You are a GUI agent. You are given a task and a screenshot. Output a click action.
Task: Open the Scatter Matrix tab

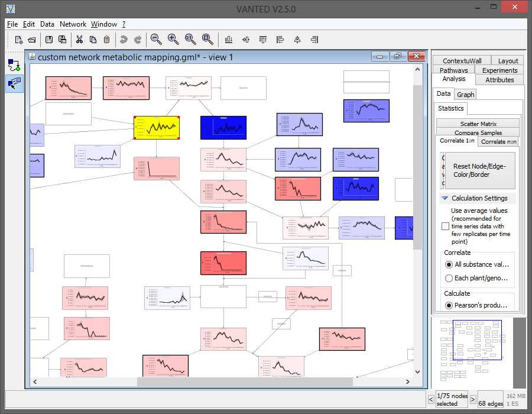478,124
